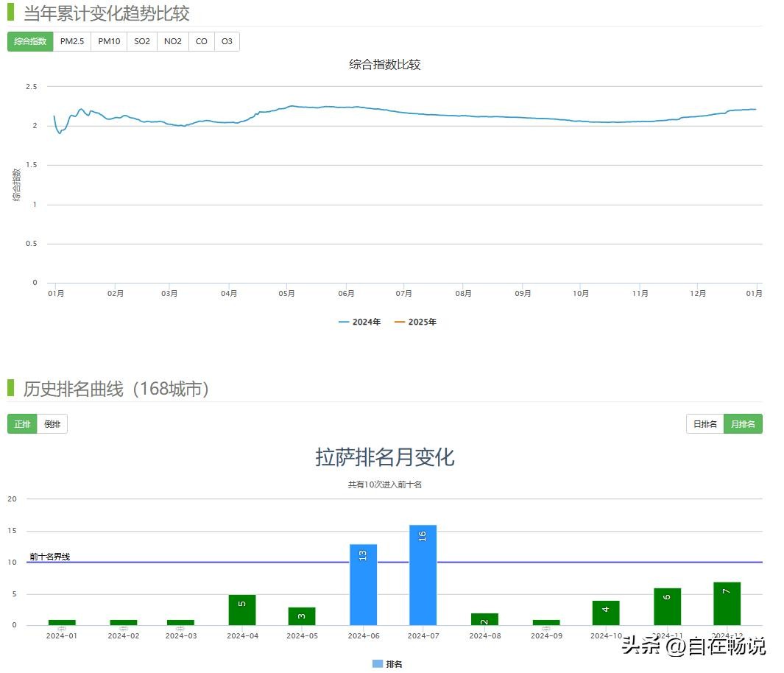This screenshot has height=673, width=784.
Task: Select 正排 ranking order
Action: coord(23,424)
